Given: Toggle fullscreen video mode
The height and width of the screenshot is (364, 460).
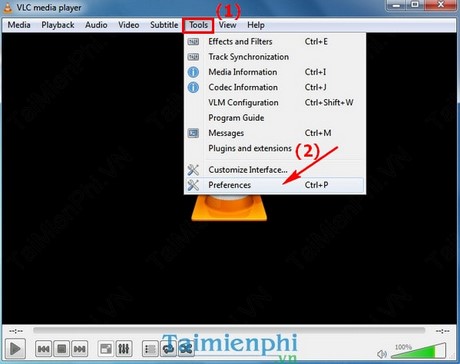Looking at the screenshot, I should (x=106, y=349).
